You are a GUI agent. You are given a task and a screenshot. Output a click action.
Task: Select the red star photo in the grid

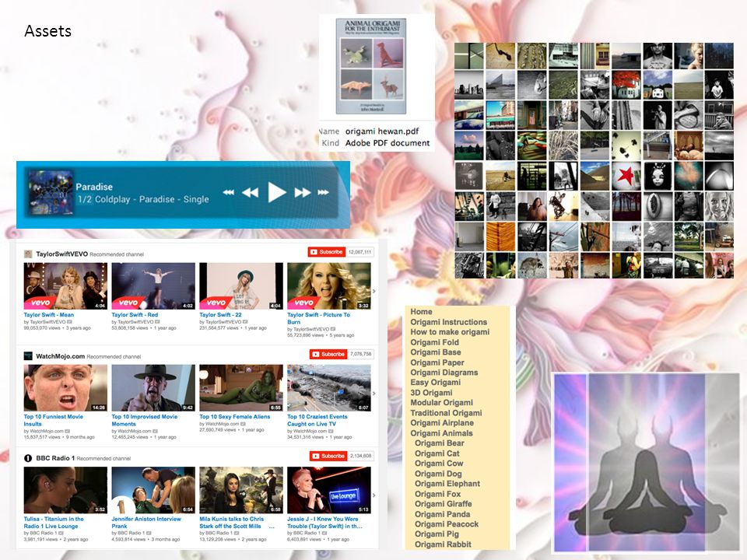coord(626,176)
